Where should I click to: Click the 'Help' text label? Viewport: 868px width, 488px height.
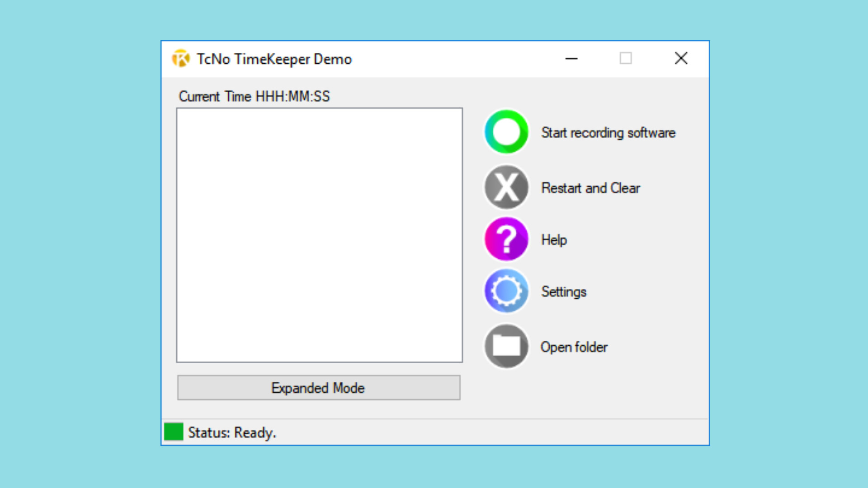tap(554, 240)
